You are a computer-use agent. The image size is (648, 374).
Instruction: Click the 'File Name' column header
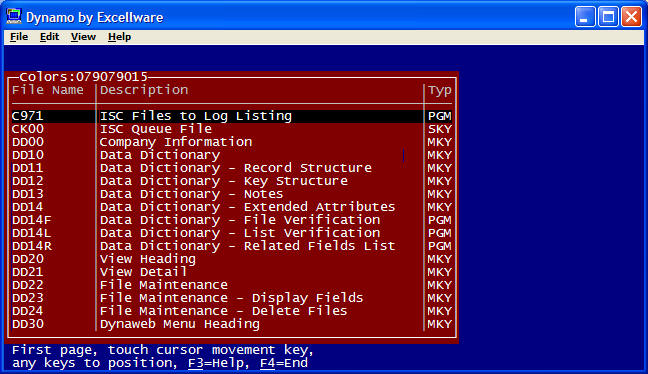[48, 90]
